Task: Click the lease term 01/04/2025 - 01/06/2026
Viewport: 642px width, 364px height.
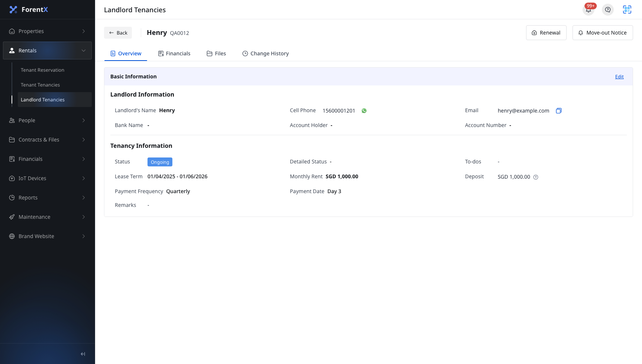Action: tap(178, 176)
